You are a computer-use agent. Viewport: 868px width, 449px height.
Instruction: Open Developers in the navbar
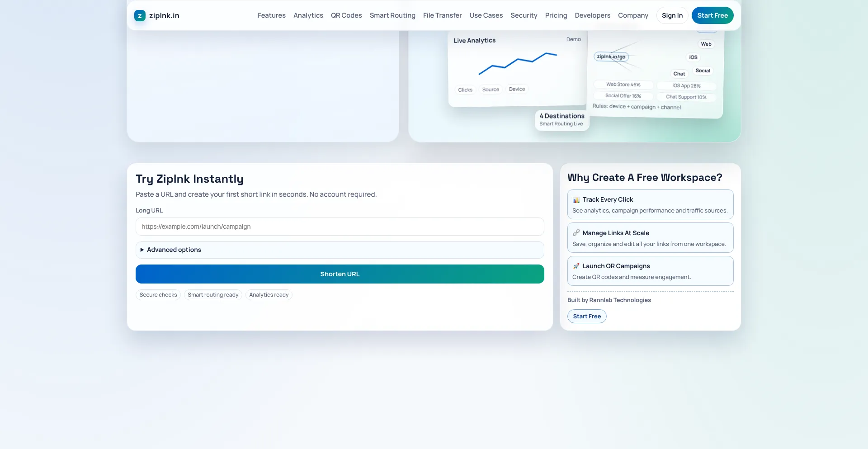tap(593, 15)
